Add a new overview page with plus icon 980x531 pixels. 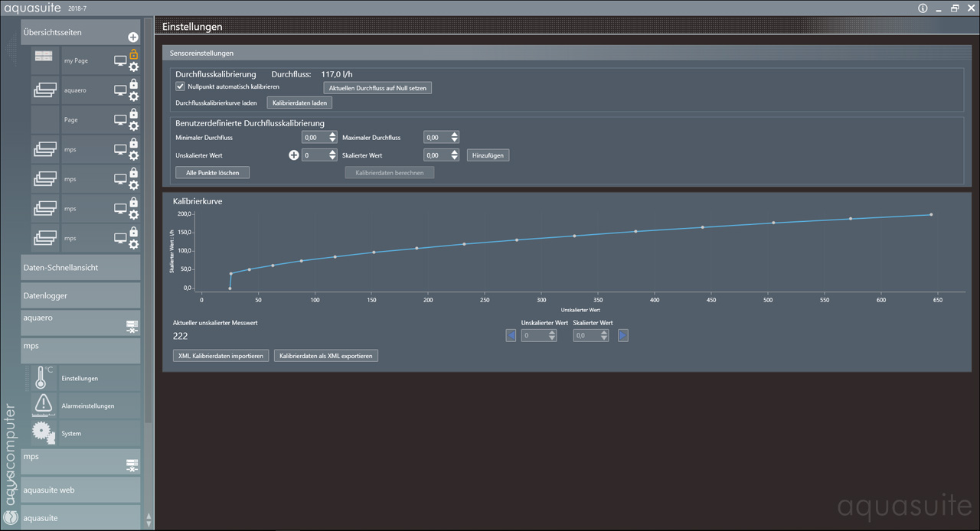tap(132, 37)
